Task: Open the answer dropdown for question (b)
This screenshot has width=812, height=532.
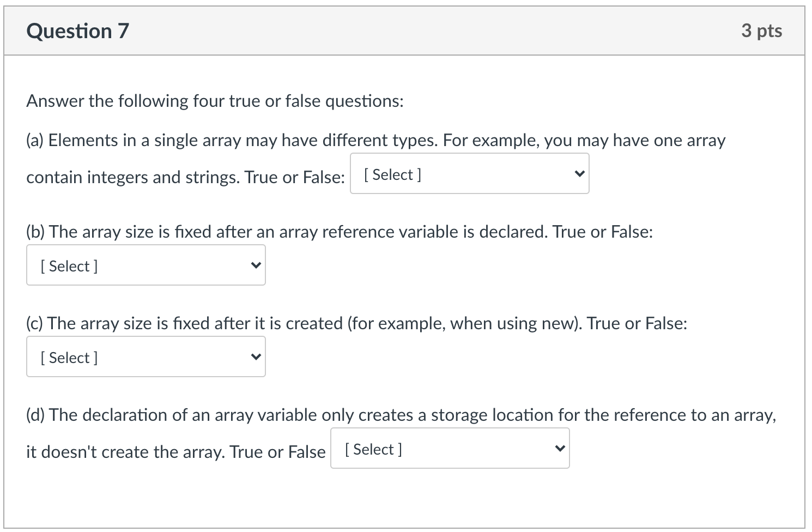Action: click(145, 265)
